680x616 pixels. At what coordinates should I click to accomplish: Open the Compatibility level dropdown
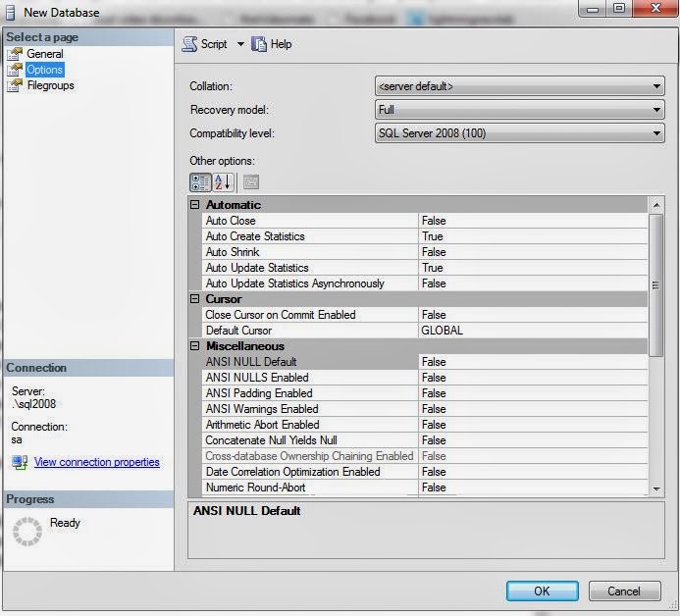click(519, 133)
